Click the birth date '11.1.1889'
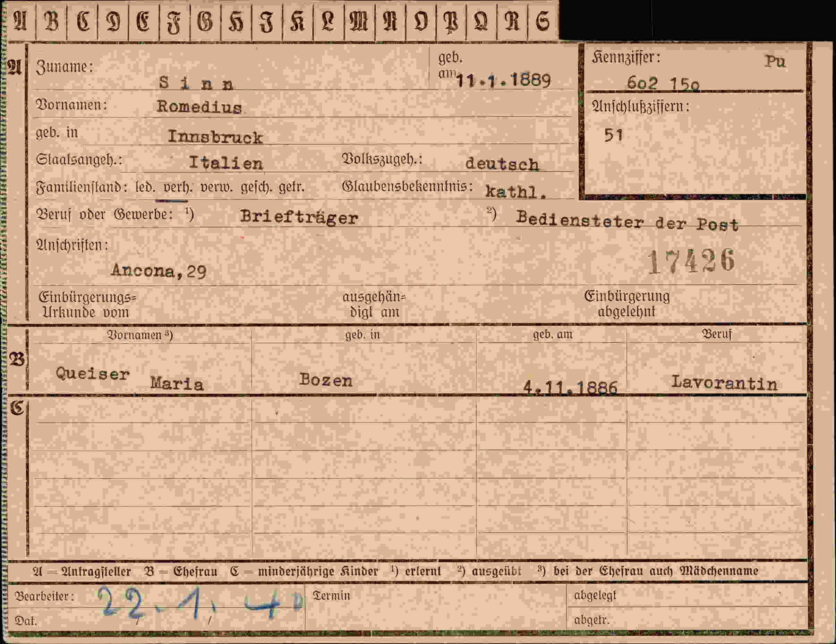Viewport: 836px width, 644px height. (x=504, y=80)
